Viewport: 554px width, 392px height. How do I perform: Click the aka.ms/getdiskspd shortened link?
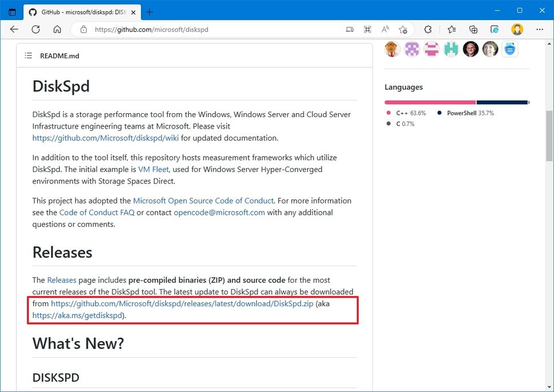point(77,315)
